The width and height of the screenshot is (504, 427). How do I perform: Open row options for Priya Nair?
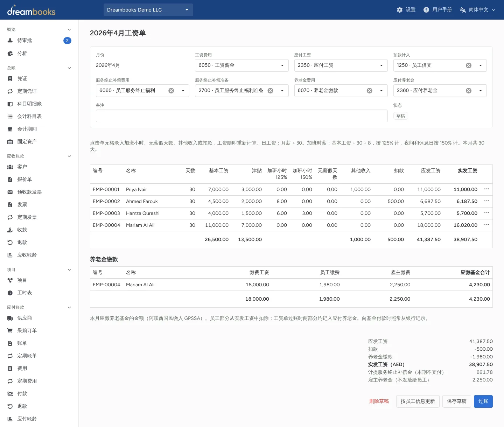(486, 189)
